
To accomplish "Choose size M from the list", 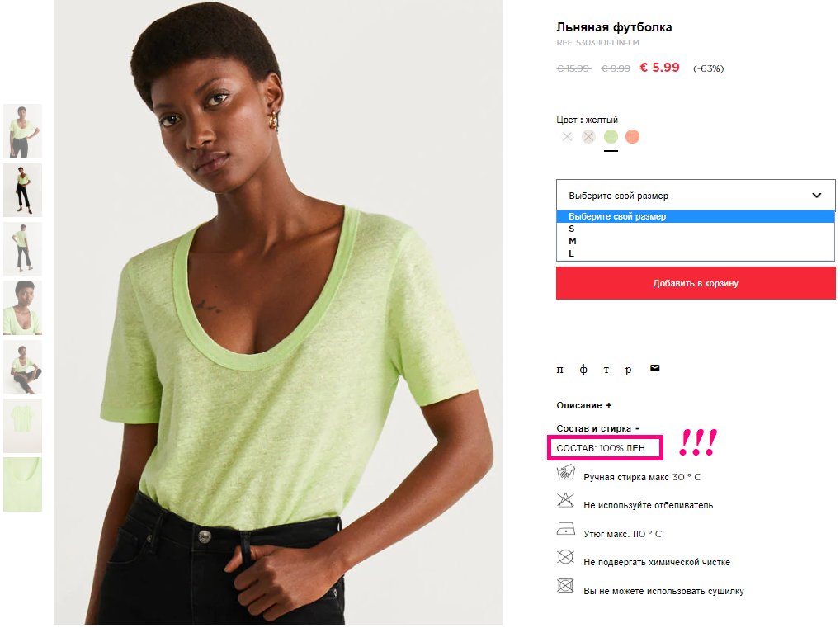I will pos(696,241).
